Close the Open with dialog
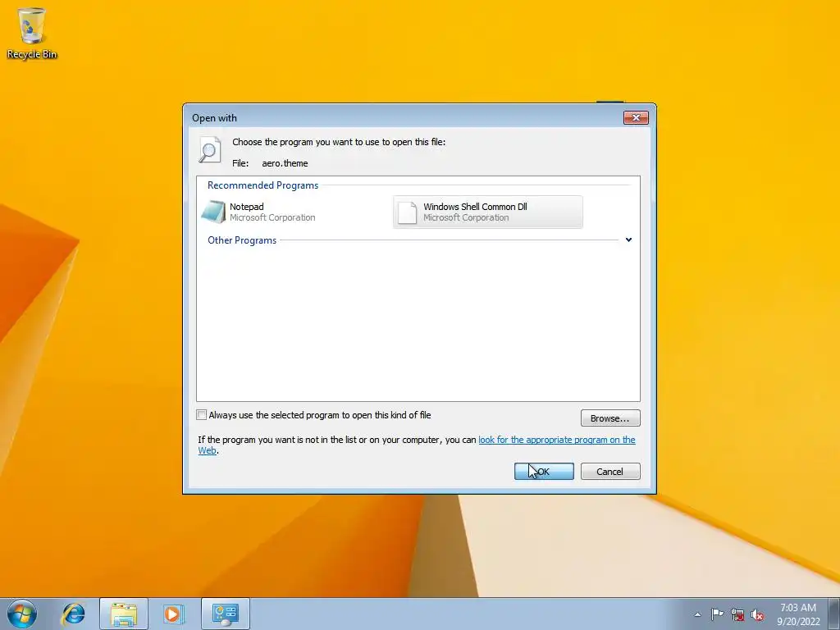 coord(636,117)
